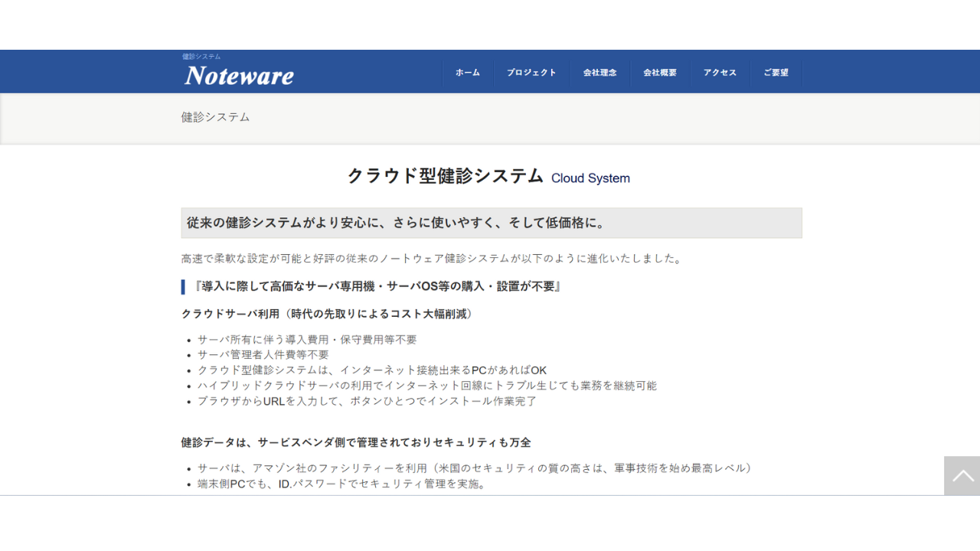The height and width of the screenshot is (551, 980).
Task: Open the ホーム menu item
Action: pyautogui.click(x=468, y=73)
